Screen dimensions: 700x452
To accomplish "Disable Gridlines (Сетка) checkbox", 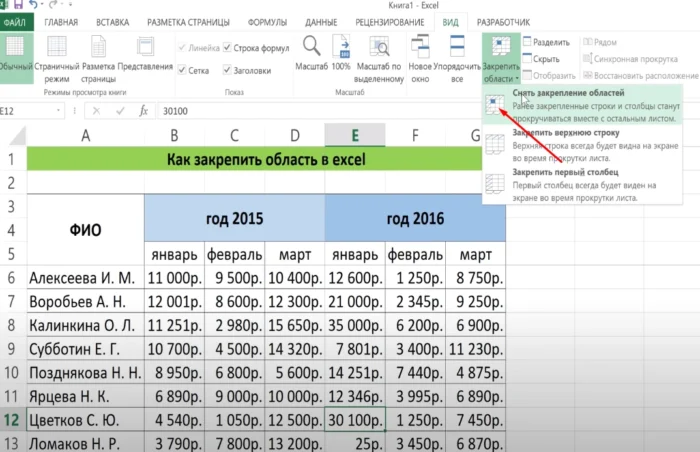I will [x=181, y=71].
